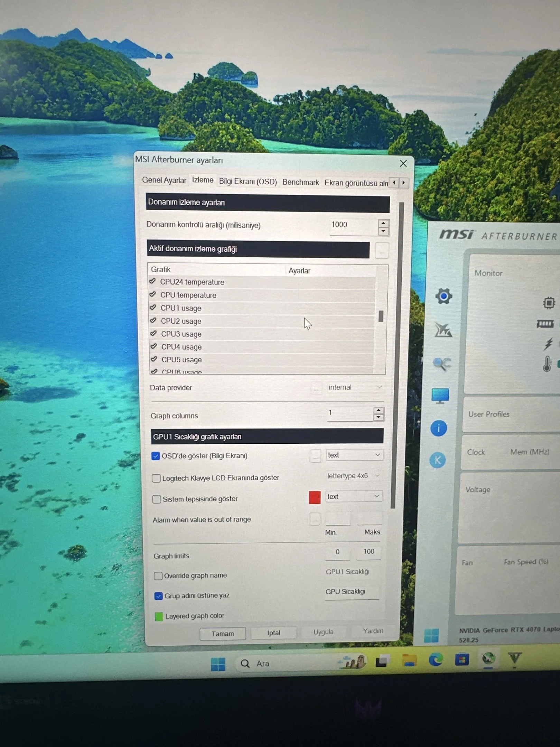The height and width of the screenshot is (747, 560).
Task: Click the settings dialog vertical scrollbar
Action: pyautogui.click(x=397, y=356)
